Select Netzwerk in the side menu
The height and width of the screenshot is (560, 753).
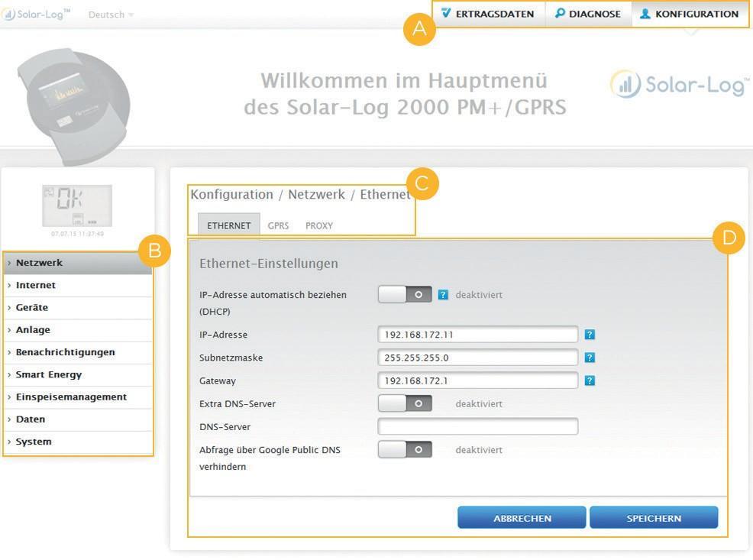78,263
